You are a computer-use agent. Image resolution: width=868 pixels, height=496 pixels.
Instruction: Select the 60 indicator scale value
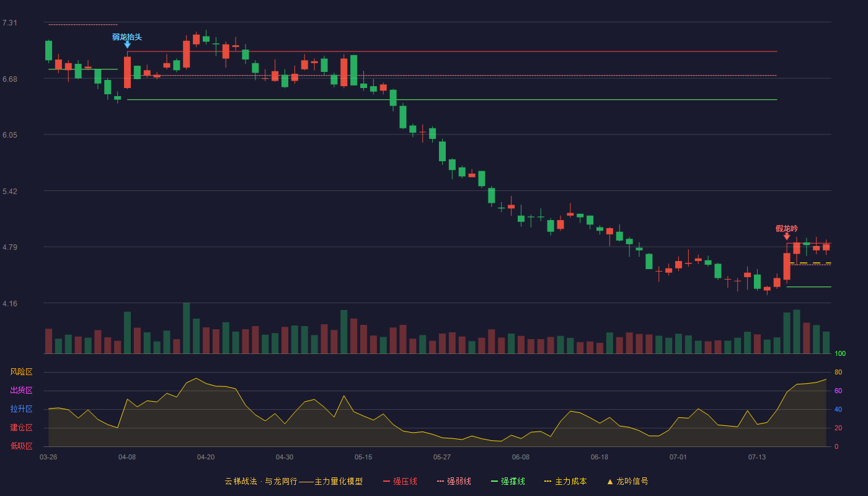tap(838, 391)
